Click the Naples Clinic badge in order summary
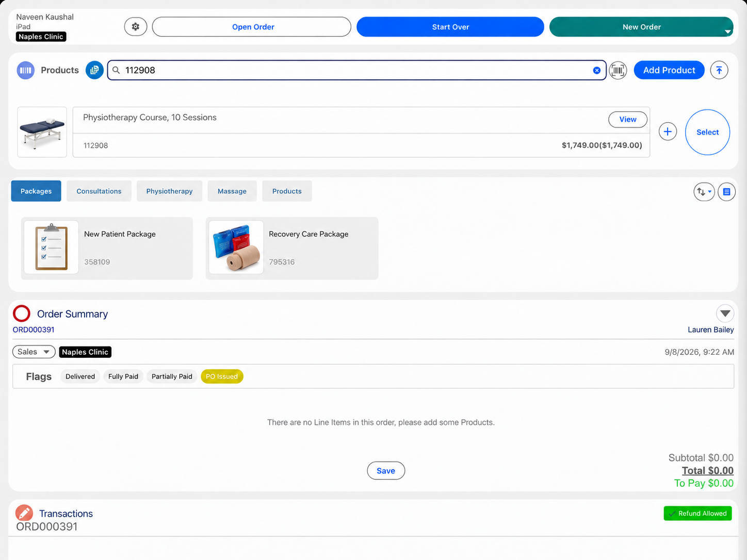 85,352
